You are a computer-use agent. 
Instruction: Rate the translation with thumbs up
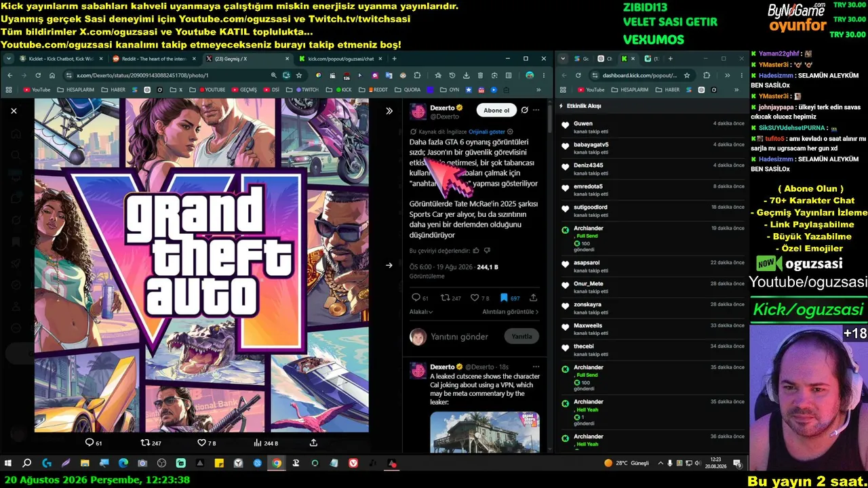[x=476, y=251]
